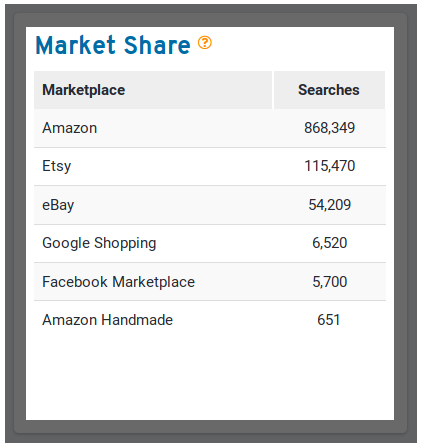Select the Google Shopping row label
The image size is (421, 445).
99,243
